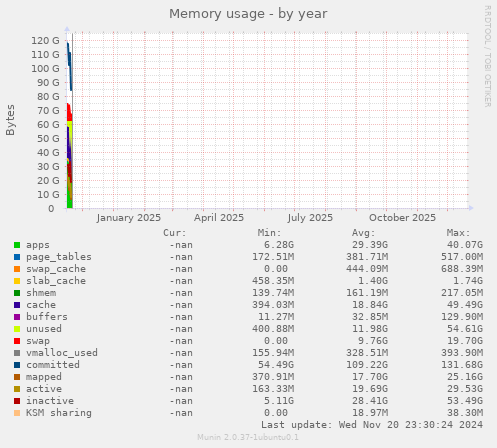This screenshot has width=497, height=448.
Task: Select the swap_cache legend label
Action: [56, 269]
